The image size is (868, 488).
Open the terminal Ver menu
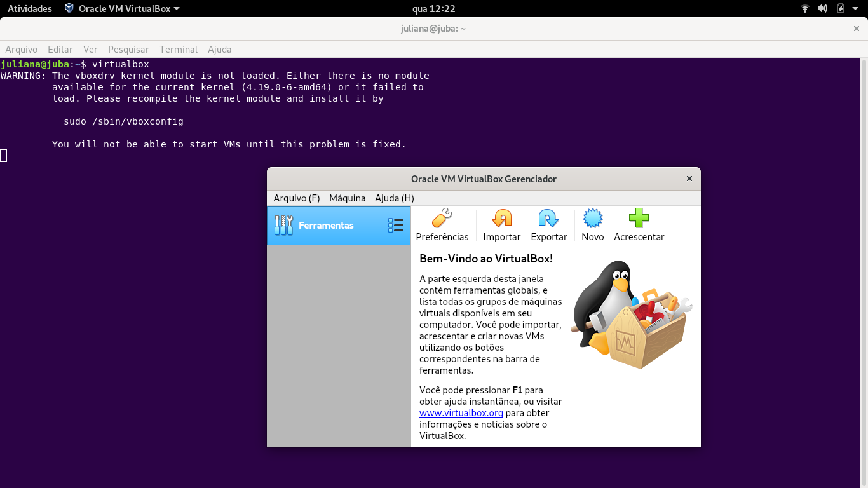[90, 50]
